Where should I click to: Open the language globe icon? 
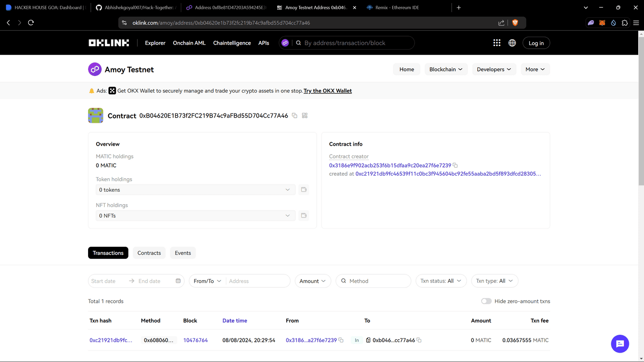click(x=512, y=43)
